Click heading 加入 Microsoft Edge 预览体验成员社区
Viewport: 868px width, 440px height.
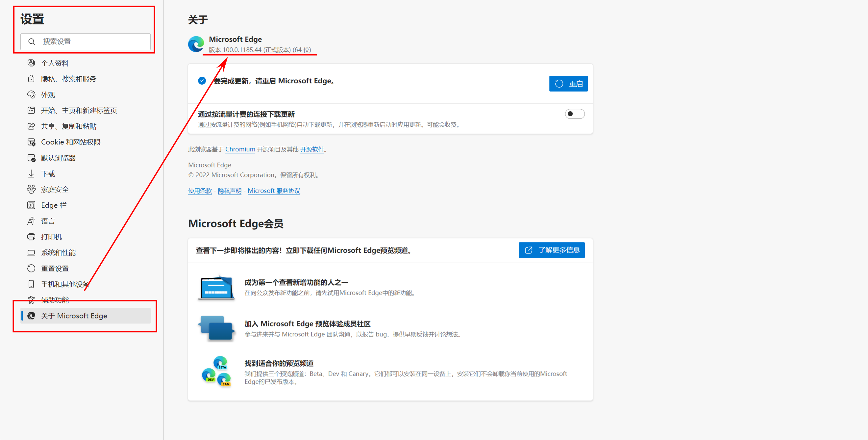(x=307, y=324)
